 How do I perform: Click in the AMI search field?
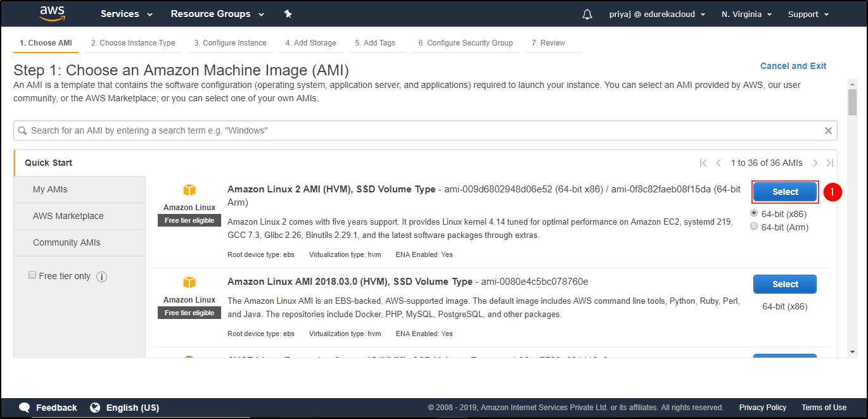[425, 130]
